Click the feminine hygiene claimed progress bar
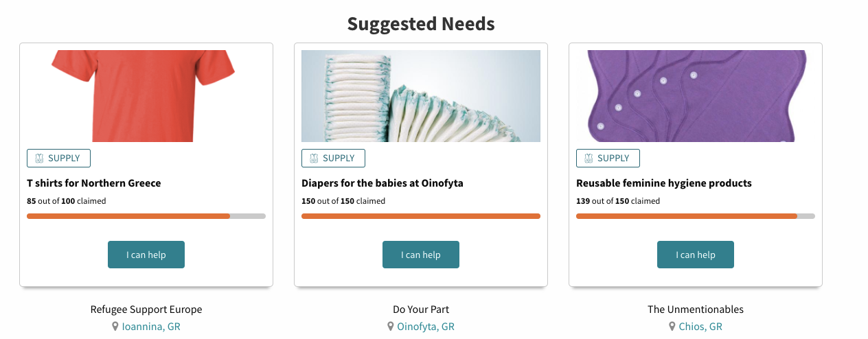 click(695, 216)
